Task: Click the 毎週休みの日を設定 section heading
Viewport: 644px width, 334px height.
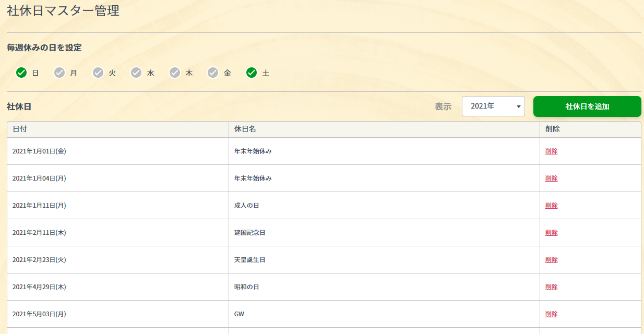Action: tap(44, 47)
